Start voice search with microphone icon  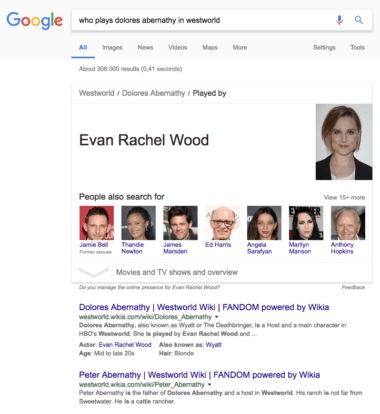click(339, 20)
